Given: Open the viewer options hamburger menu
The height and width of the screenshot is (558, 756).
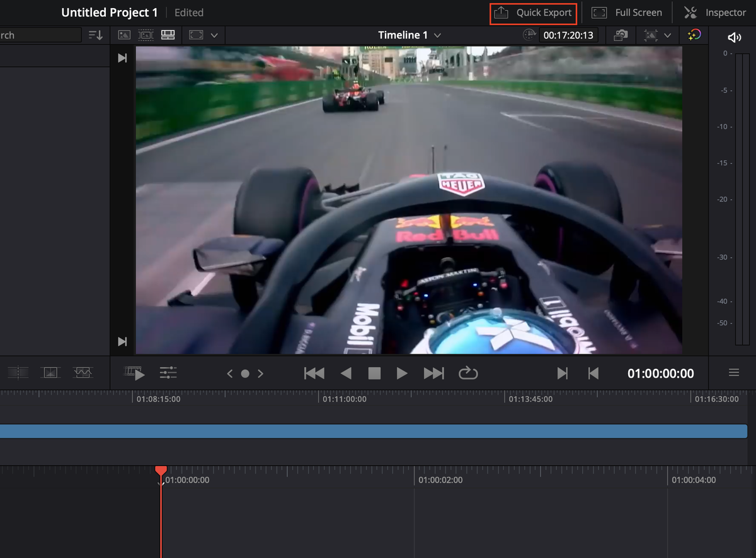Looking at the screenshot, I should point(734,373).
